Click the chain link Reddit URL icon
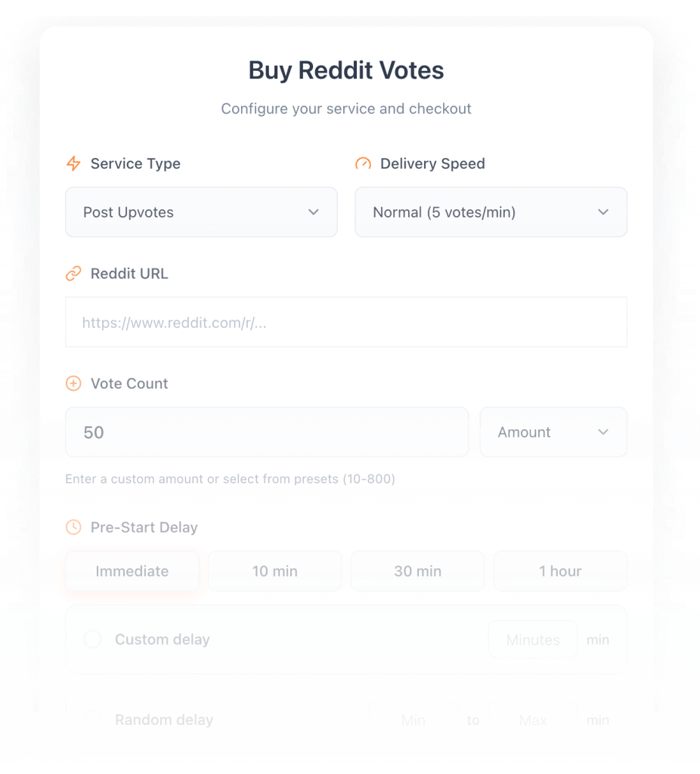This screenshot has height=774, width=700. click(x=73, y=274)
